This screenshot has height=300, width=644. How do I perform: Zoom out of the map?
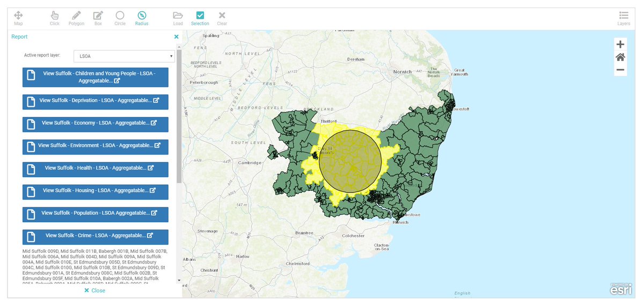pos(620,70)
